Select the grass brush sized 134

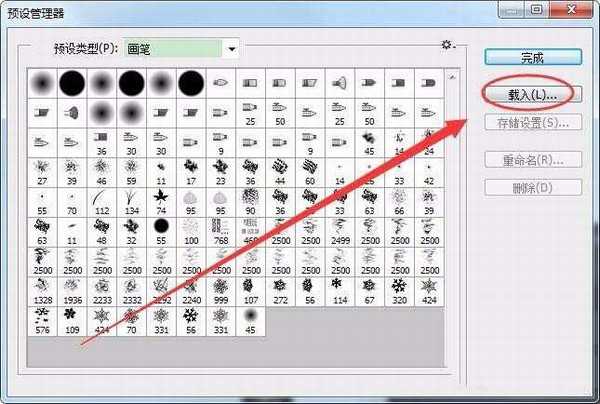point(132,203)
